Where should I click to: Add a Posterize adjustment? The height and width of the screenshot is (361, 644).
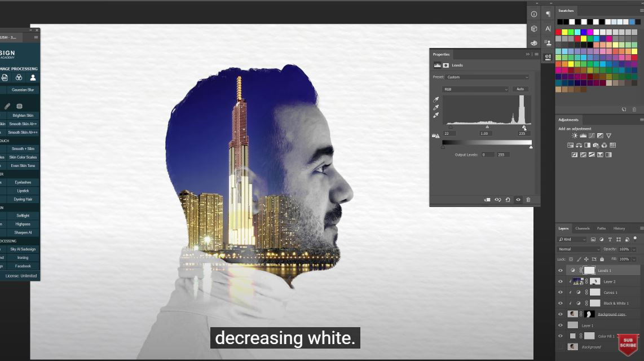point(583,155)
